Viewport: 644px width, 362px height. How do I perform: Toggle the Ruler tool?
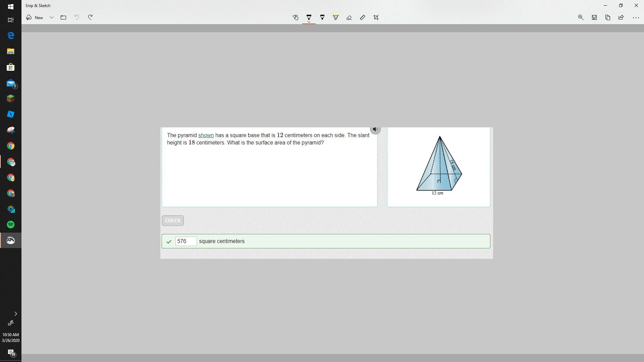[363, 17]
